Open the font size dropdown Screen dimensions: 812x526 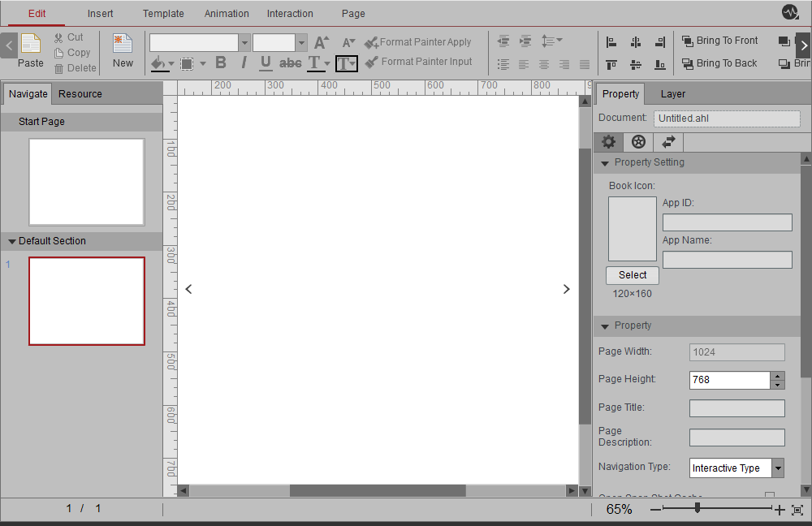coord(301,43)
